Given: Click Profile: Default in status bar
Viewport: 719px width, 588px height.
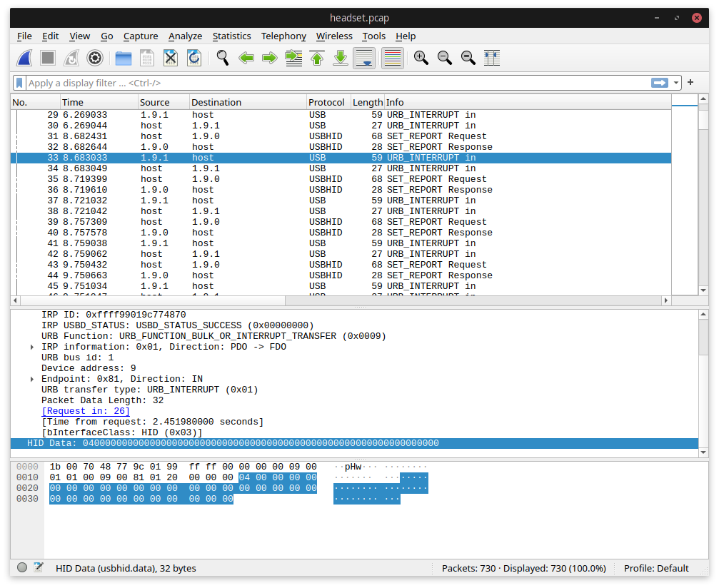Looking at the screenshot, I should pos(656,568).
